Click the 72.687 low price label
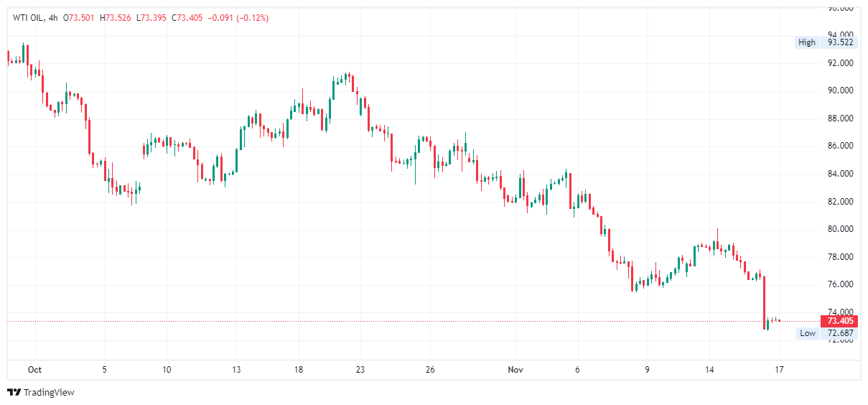868x405 pixels. point(840,333)
